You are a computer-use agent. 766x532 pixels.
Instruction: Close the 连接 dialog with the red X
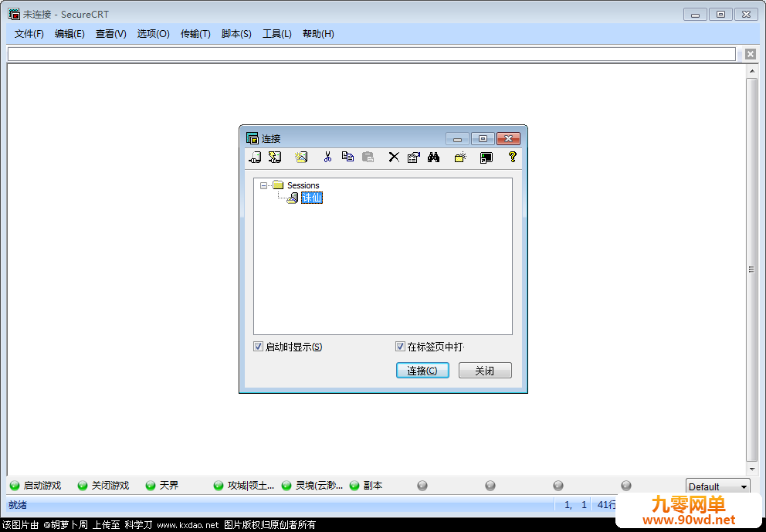[x=508, y=139]
